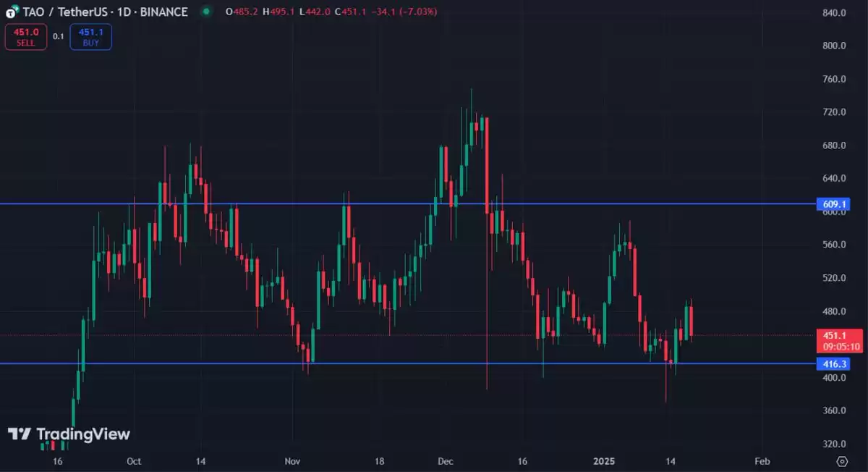Click the Dec label on time axis
This screenshot has width=868, height=472.
point(446,461)
